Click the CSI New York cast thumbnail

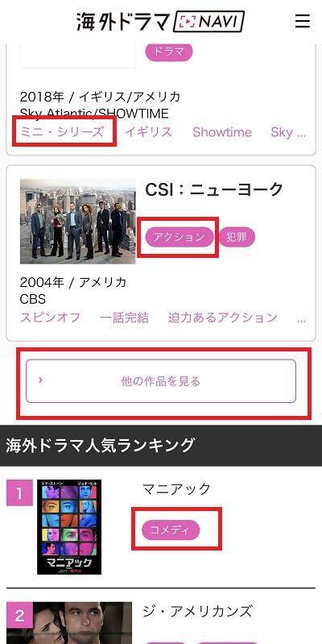[77, 222]
